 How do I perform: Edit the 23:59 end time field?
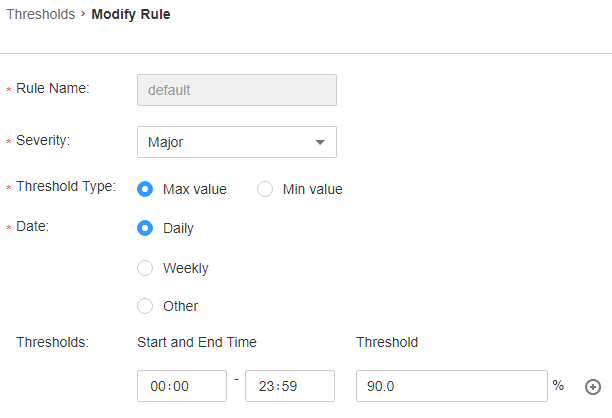click(290, 386)
